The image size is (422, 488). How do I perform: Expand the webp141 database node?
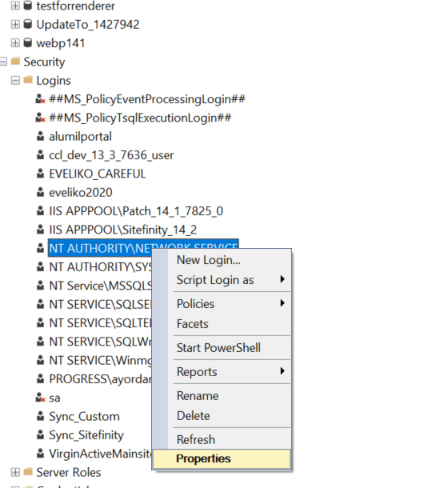click(x=15, y=43)
